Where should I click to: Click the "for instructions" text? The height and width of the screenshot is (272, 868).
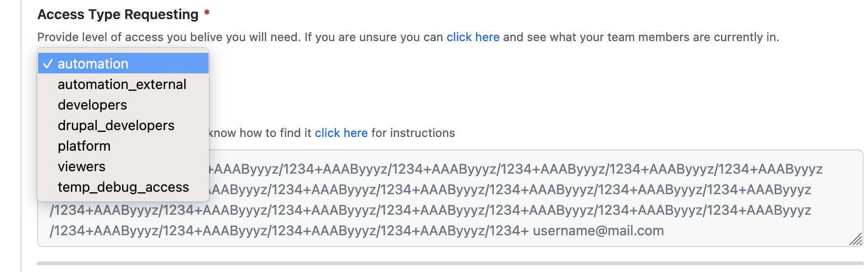tap(413, 133)
